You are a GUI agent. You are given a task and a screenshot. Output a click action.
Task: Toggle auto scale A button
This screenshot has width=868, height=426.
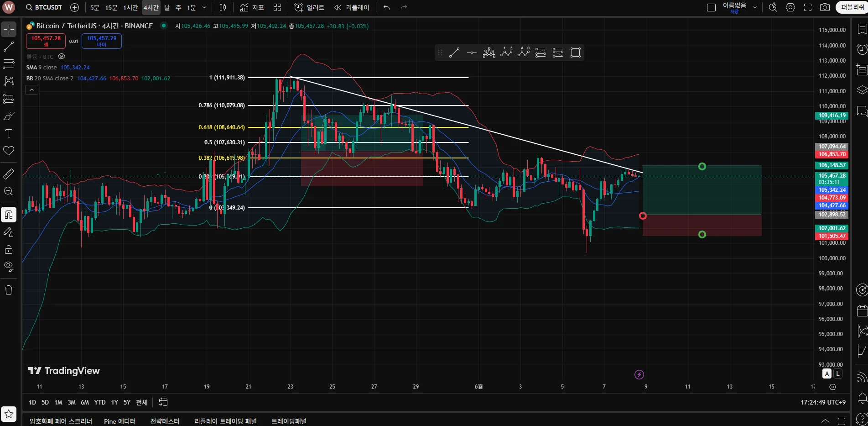[x=827, y=373]
